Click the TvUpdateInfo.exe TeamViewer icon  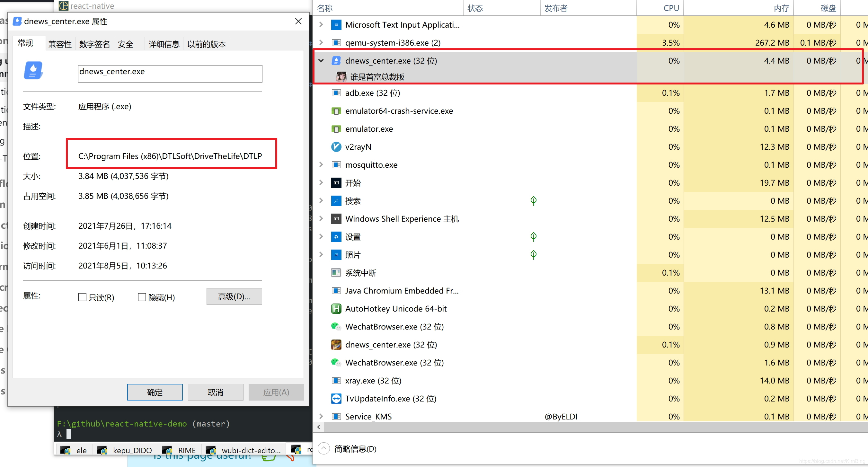tap(336, 399)
